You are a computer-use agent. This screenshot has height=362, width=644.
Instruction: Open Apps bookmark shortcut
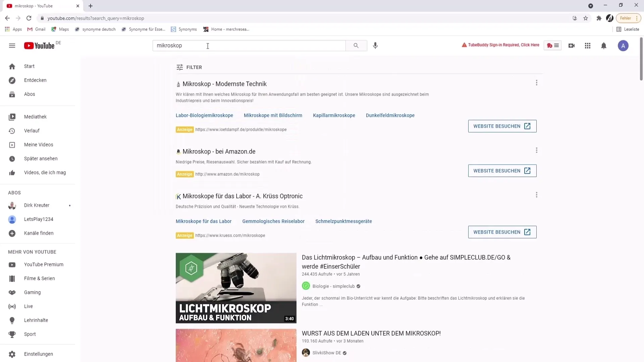13,29
